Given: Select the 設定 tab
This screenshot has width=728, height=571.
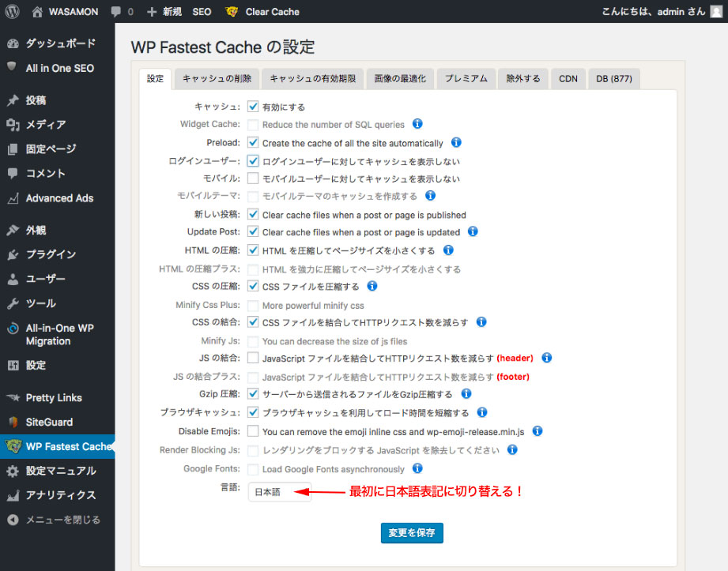Looking at the screenshot, I should (155, 79).
